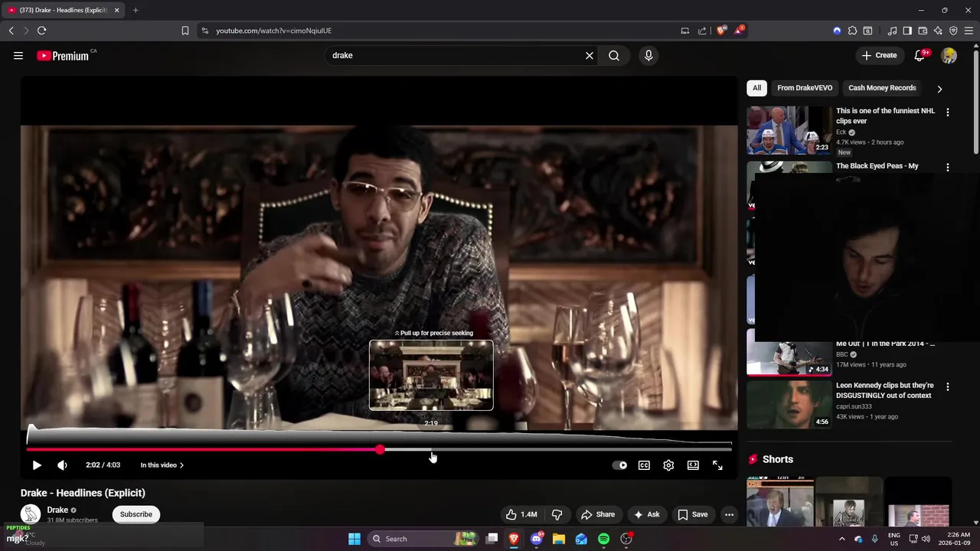
Task: Open YouTube notifications bell
Action: point(920,55)
